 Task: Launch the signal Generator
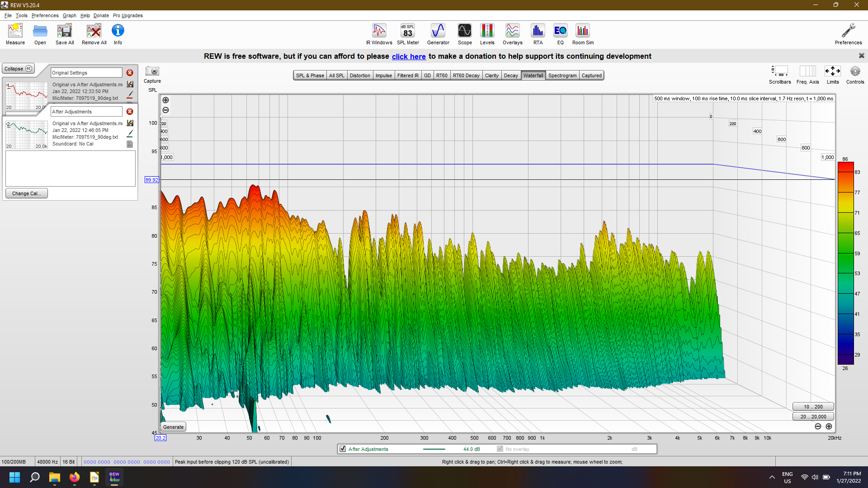coord(438,34)
